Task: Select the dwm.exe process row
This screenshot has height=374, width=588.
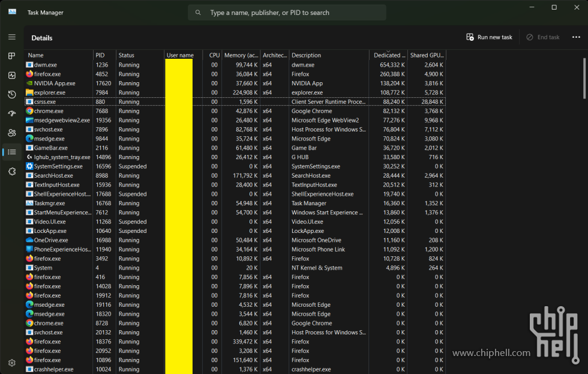Action: point(235,65)
